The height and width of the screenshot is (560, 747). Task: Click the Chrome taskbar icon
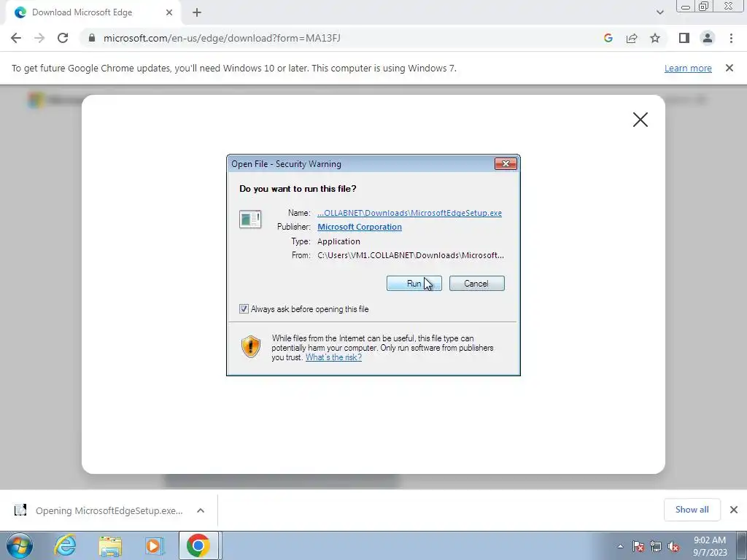(198, 545)
